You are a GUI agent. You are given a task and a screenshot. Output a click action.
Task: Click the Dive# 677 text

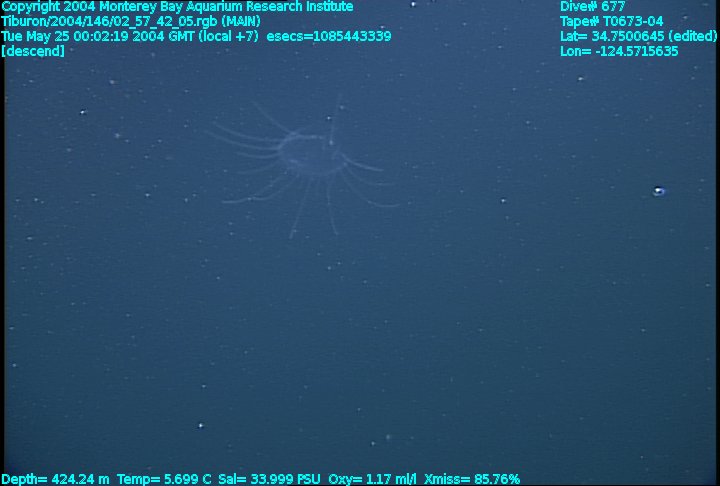(592, 7)
